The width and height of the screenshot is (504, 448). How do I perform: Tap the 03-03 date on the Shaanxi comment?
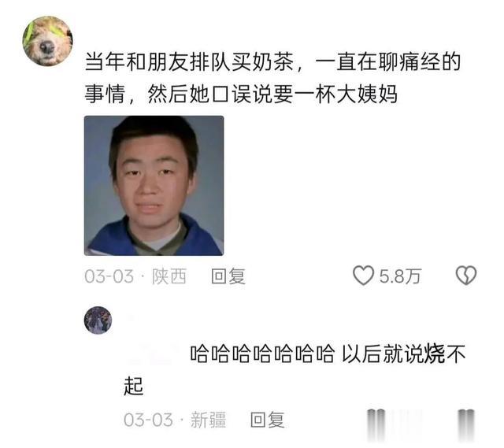(x=109, y=276)
